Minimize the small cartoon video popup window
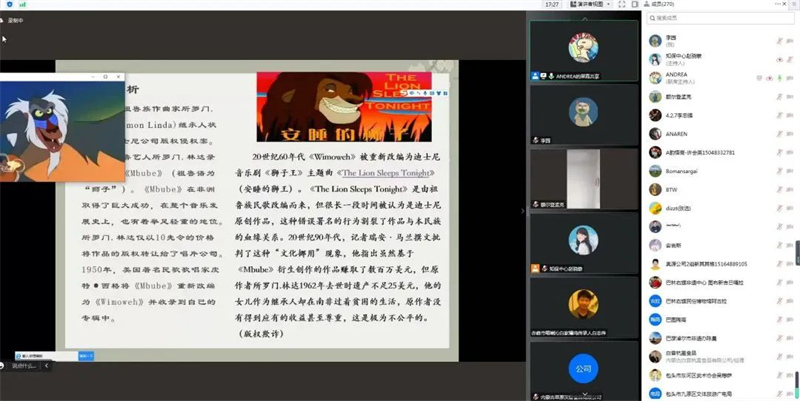The width and height of the screenshot is (800, 401). (x=93, y=77)
